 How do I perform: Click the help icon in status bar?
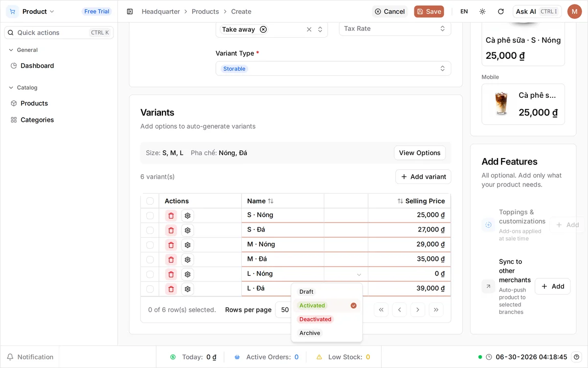pyautogui.click(x=577, y=357)
